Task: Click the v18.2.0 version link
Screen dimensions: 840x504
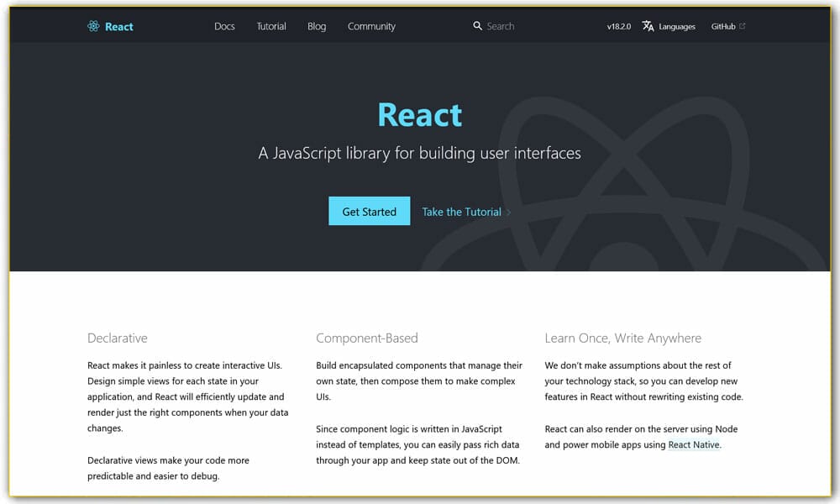Action: point(618,26)
